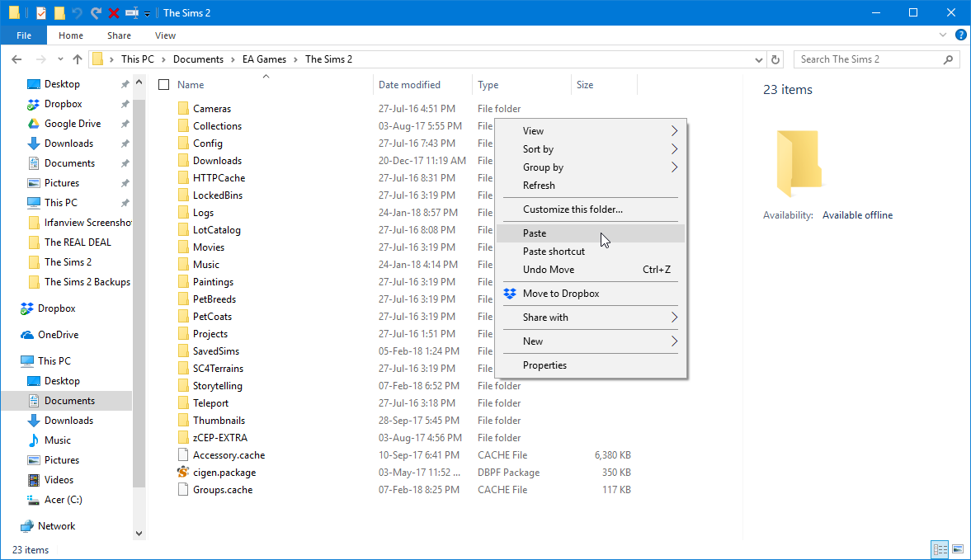This screenshot has height=560, width=971.
Task: Open the Customize Quick Access Toolbar arrow
Action: coord(147,13)
